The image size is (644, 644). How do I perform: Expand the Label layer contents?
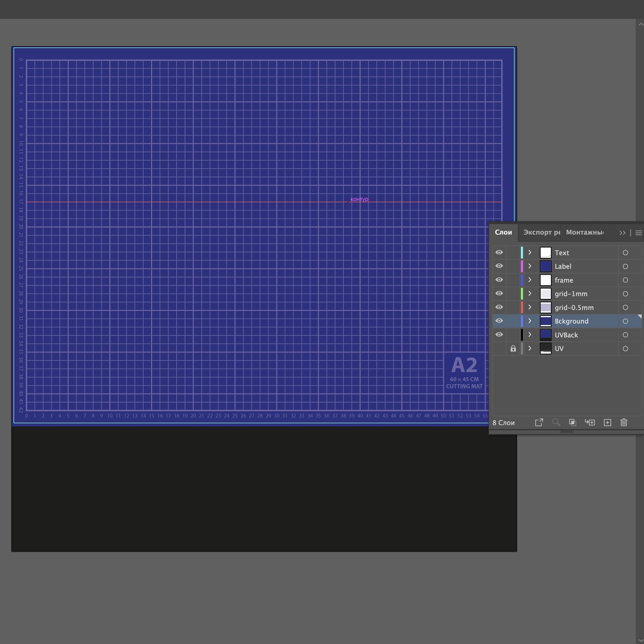click(x=530, y=266)
